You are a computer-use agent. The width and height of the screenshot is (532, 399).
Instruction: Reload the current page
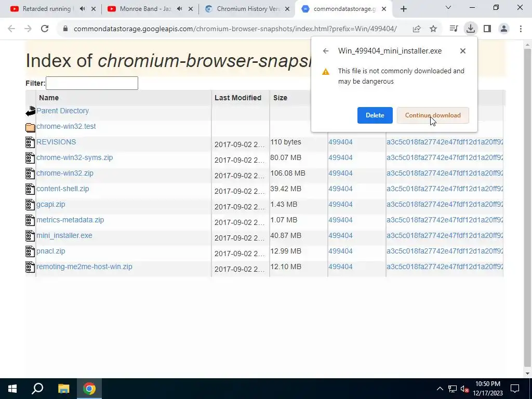pos(45,29)
